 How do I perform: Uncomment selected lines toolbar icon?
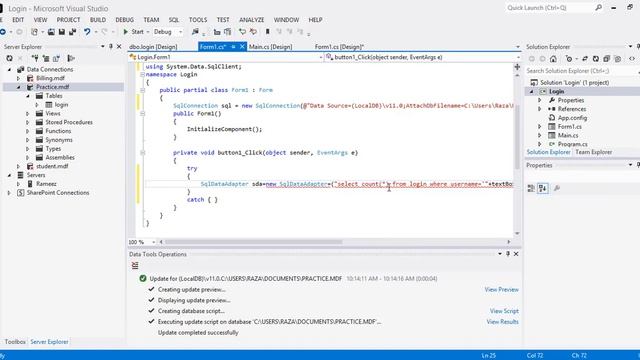[x=227, y=32]
